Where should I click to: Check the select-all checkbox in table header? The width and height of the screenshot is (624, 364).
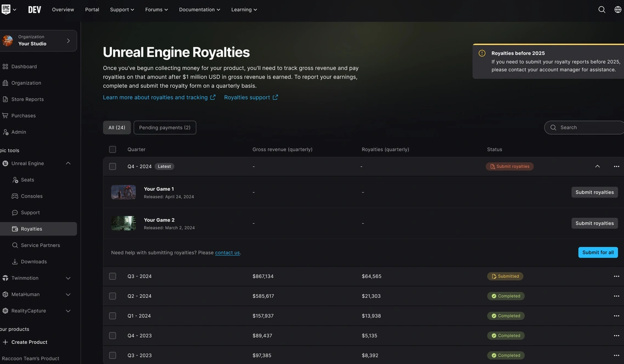click(113, 150)
